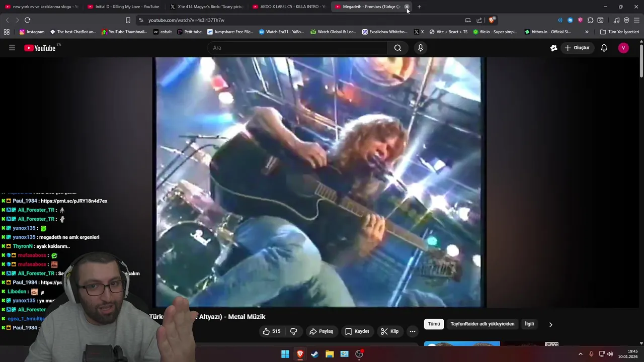
Task: Open the apps grid in bookmarks bar
Action: [x=7, y=32]
